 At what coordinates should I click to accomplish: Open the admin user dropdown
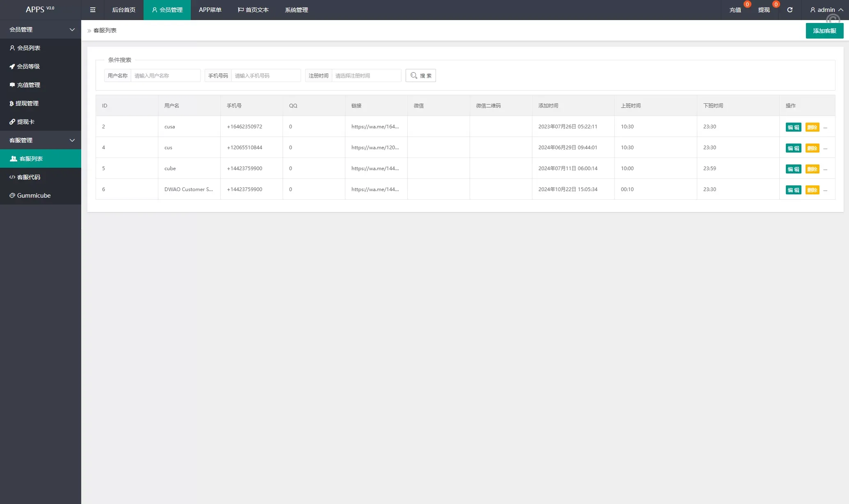tap(826, 10)
